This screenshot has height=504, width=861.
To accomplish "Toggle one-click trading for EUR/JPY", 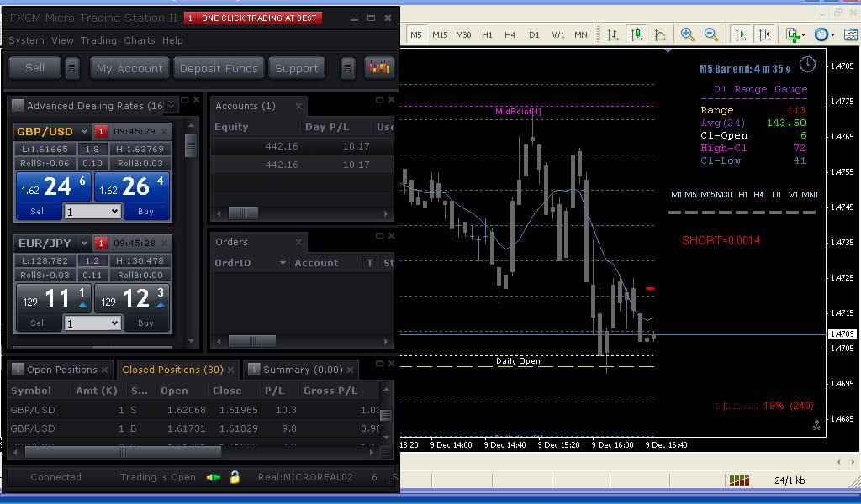I will coord(101,244).
